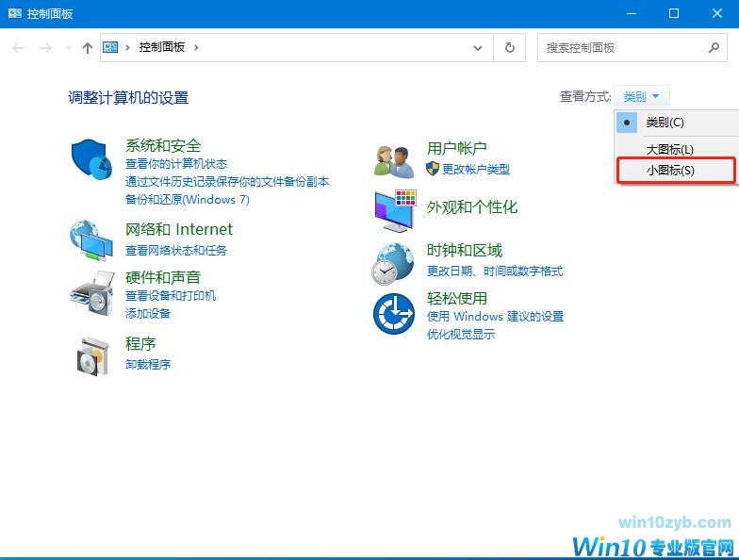The image size is (739, 560).
Task: Open the 外观和个性化 category
Action: pyautogui.click(x=472, y=207)
